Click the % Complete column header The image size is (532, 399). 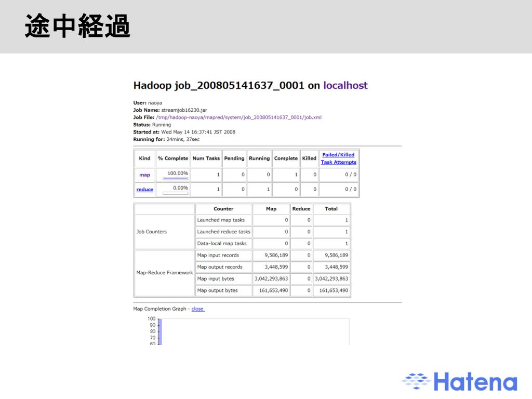tap(173, 158)
